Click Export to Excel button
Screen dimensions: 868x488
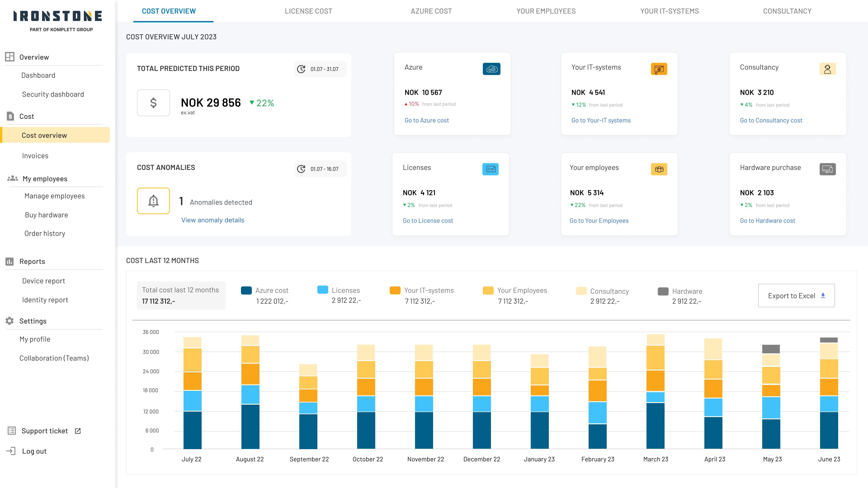tap(796, 295)
